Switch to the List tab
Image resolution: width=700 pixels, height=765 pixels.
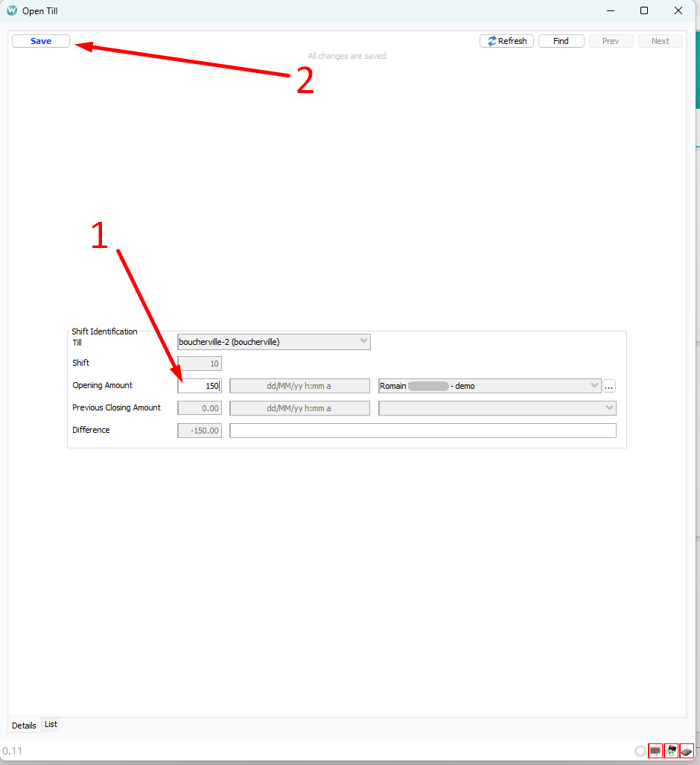[50, 723]
